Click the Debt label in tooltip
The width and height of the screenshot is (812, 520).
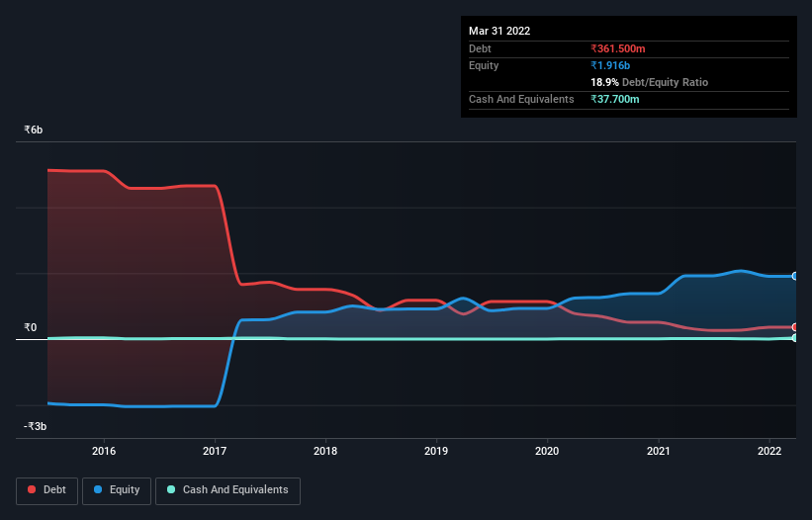click(480, 48)
